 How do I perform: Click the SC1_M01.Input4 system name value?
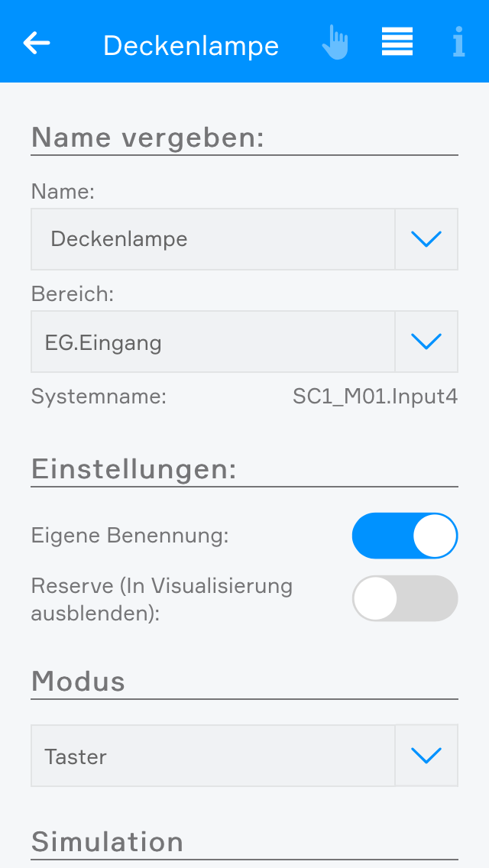[x=375, y=397]
